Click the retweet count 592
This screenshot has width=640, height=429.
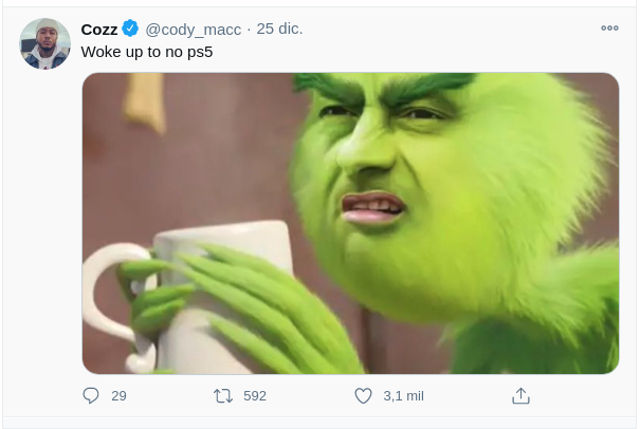click(x=255, y=396)
